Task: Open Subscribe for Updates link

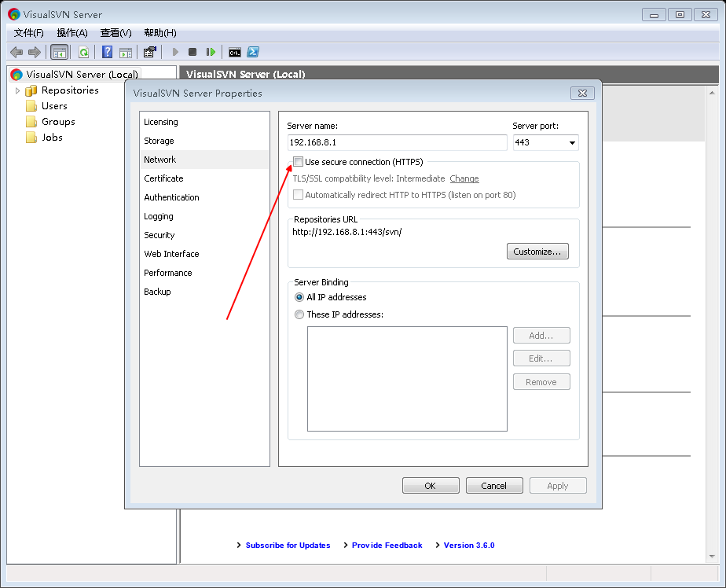Action: (x=288, y=546)
